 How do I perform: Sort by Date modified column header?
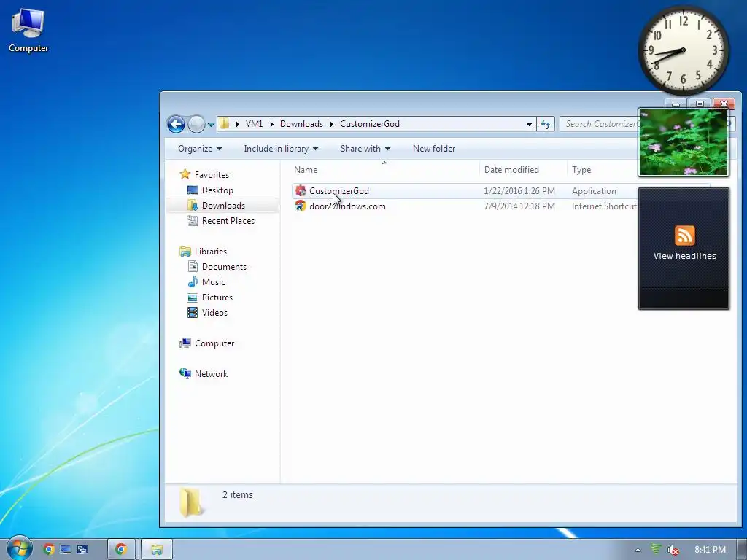511,169
